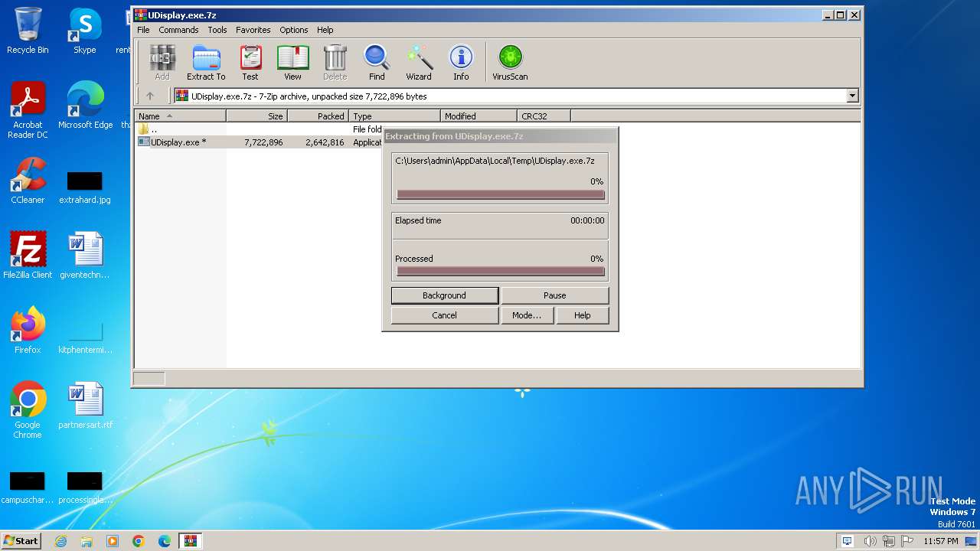
Task: Sort by the Modified column header
Action: click(479, 116)
